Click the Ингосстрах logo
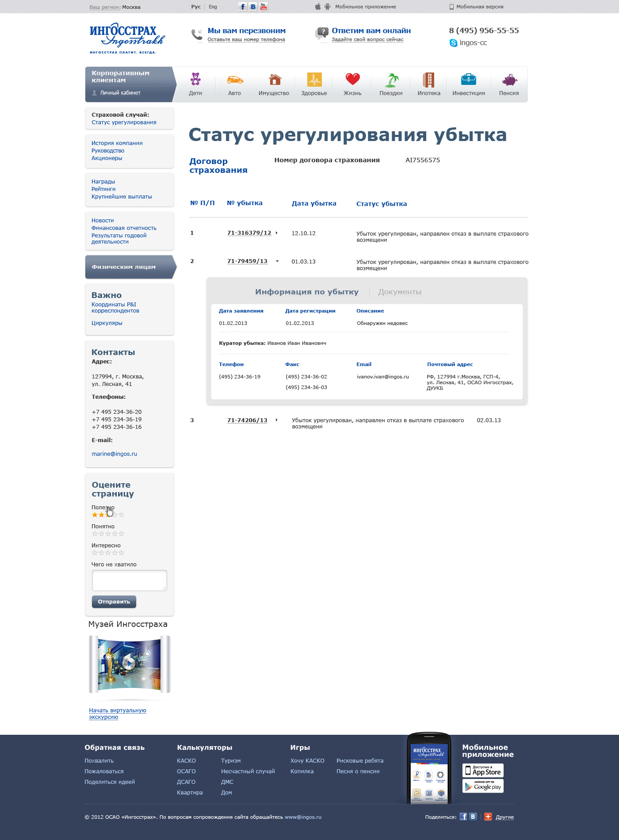The width and height of the screenshot is (619, 840). (x=127, y=38)
